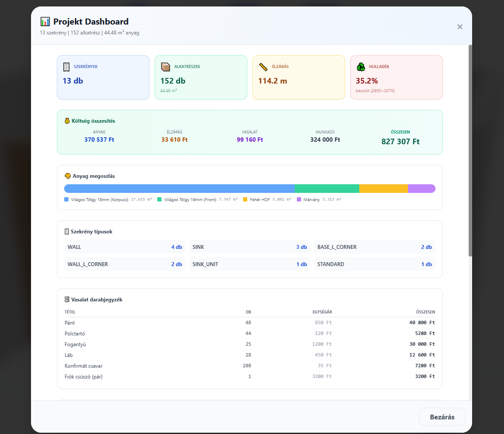Select the WALL cabinet type row
504x434 pixels.
(x=125, y=247)
